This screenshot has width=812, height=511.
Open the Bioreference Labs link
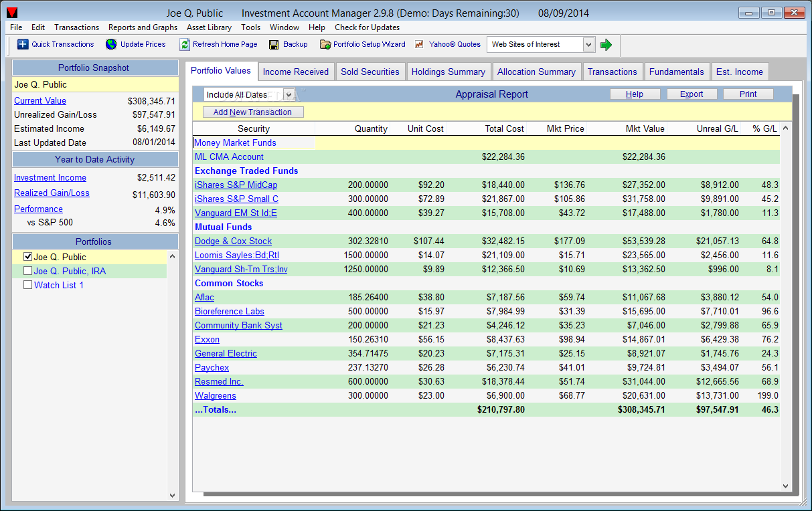[x=230, y=312]
